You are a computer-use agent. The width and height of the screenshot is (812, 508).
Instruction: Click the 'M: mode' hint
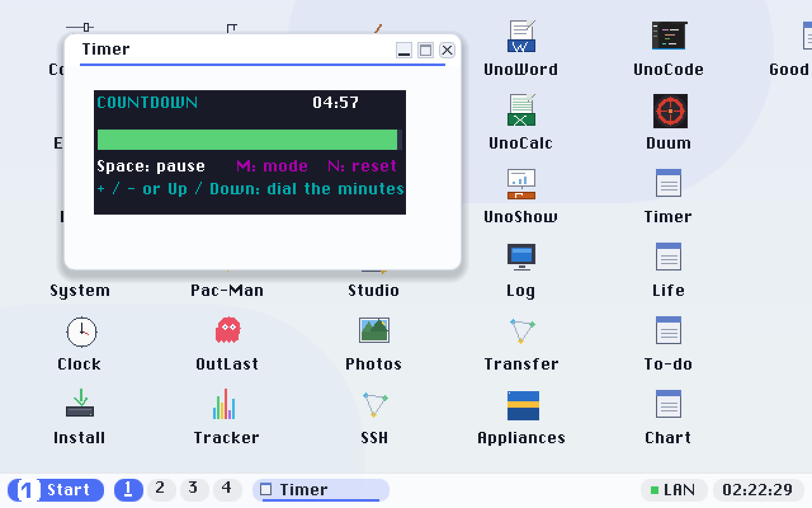(272, 166)
